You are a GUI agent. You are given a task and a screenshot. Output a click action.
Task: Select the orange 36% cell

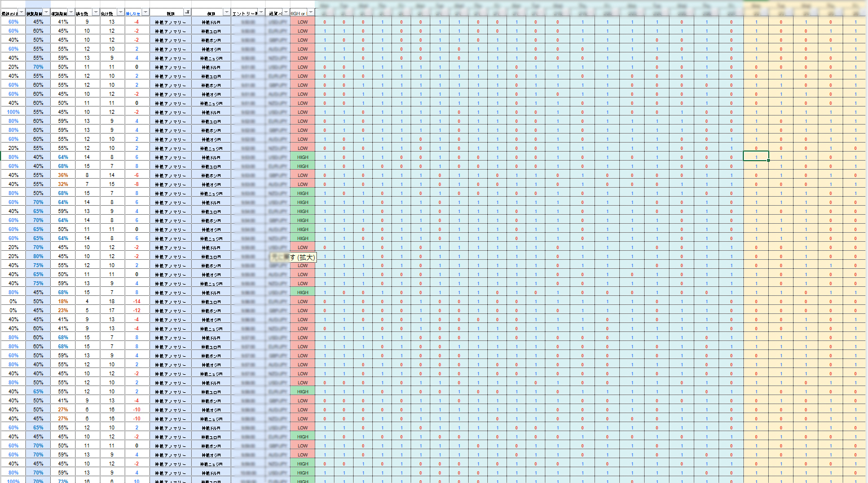click(63, 175)
